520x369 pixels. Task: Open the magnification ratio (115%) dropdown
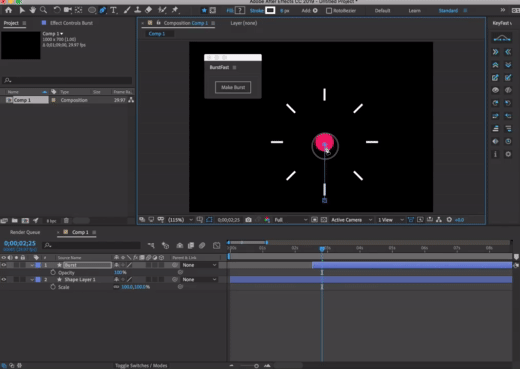[x=180, y=220]
